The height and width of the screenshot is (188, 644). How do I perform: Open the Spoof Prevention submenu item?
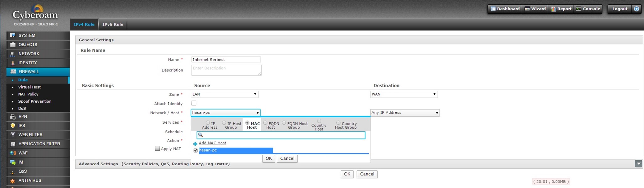point(35,101)
